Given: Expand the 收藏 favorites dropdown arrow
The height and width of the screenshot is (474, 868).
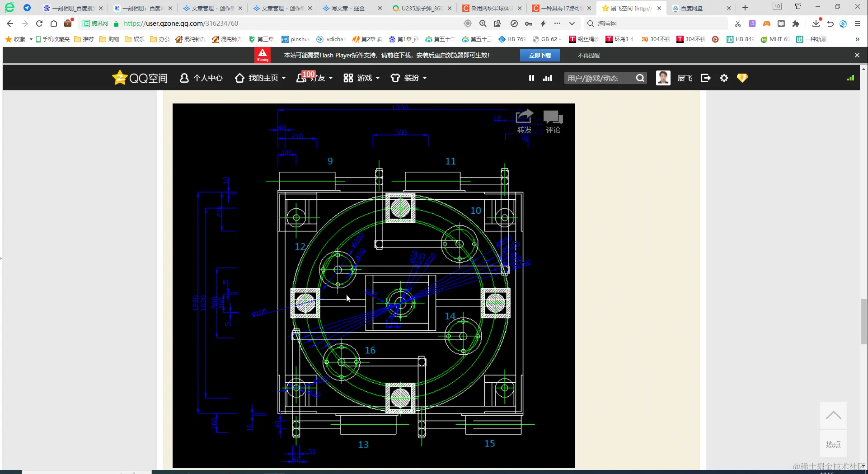Looking at the screenshot, I should tap(31, 39).
